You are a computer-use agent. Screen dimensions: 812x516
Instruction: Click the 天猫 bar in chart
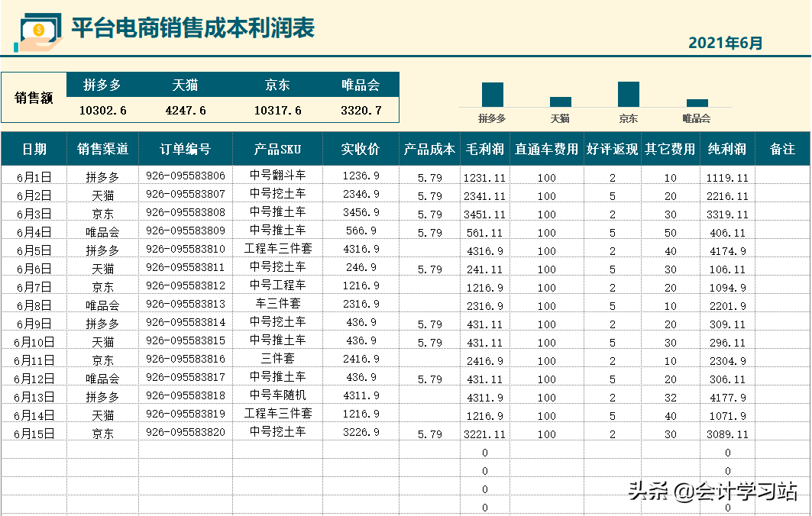[561, 102]
